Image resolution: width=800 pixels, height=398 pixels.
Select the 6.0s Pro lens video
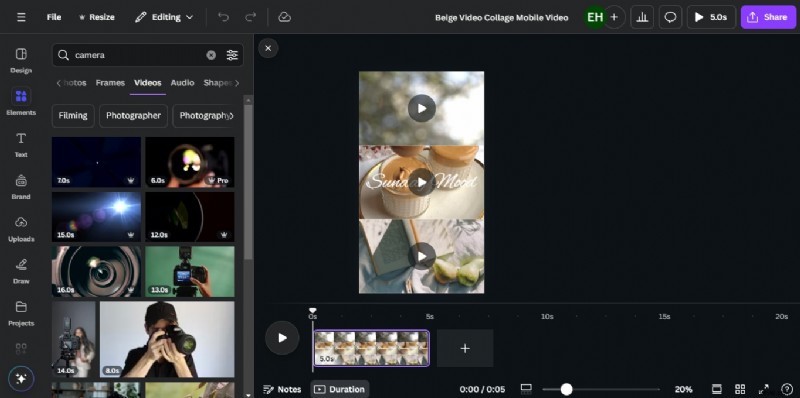tap(190, 162)
